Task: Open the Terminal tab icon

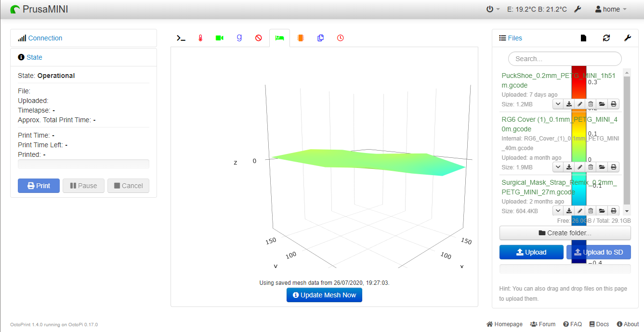Action: 181,38
